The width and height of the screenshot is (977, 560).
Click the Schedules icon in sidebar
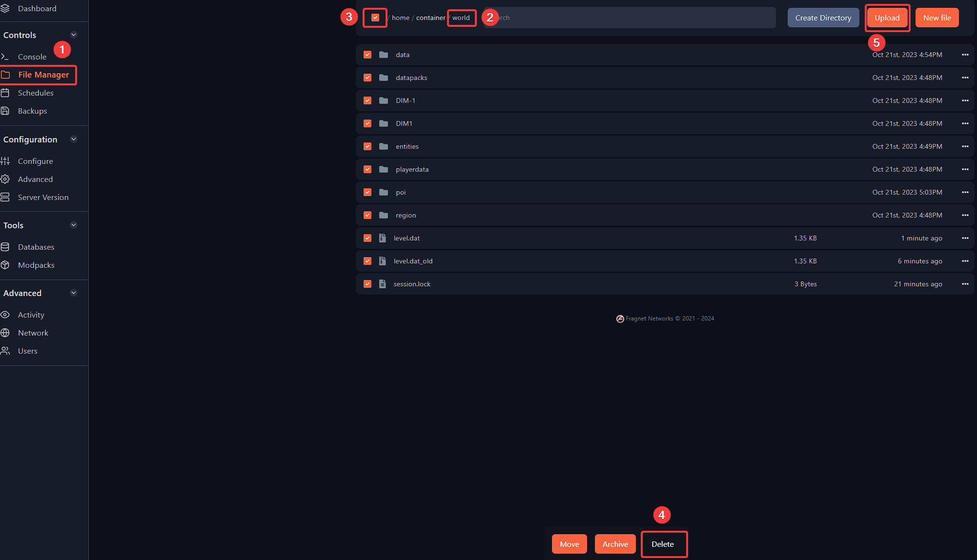[8, 93]
